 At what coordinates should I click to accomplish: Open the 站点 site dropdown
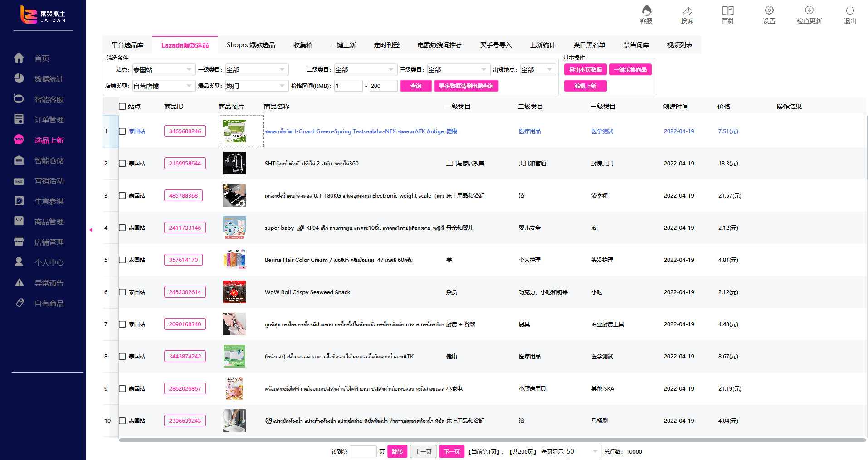(x=163, y=69)
